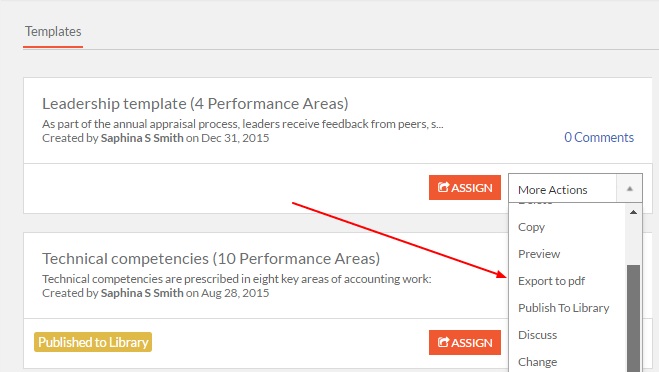This screenshot has width=659, height=372.
Task: Click the More Actions combo box label
Action: 553,190
